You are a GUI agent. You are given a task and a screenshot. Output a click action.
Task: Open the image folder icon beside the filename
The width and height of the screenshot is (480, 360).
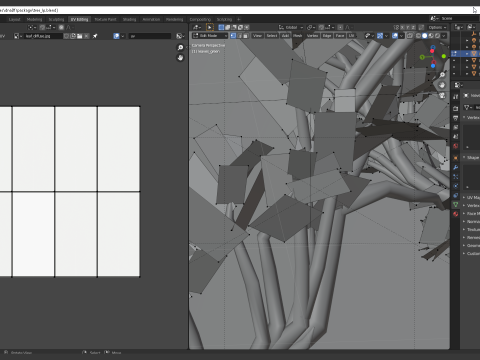[x=79, y=36]
